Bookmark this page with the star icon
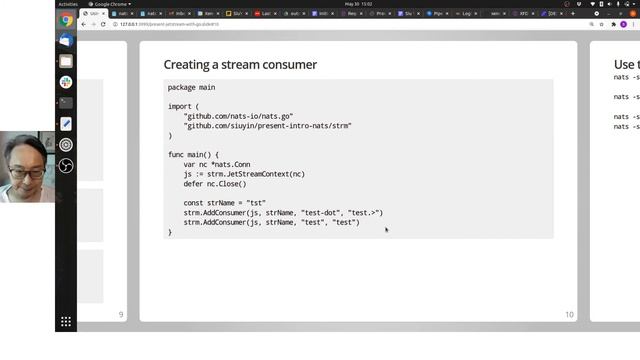The width and height of the screenshot is (640, 360). tap(602, 24)
